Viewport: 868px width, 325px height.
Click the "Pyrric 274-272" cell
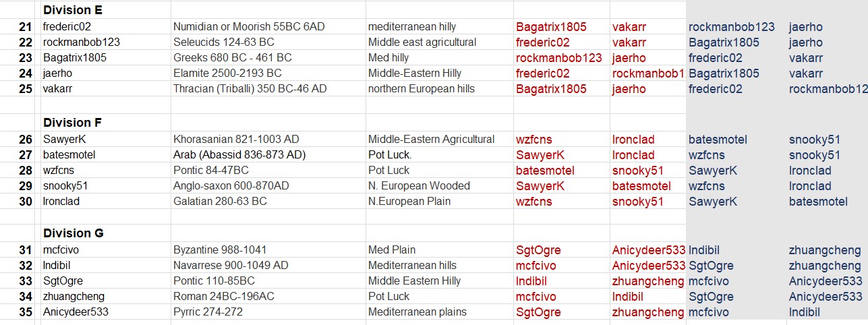click(x=208, y=312)
